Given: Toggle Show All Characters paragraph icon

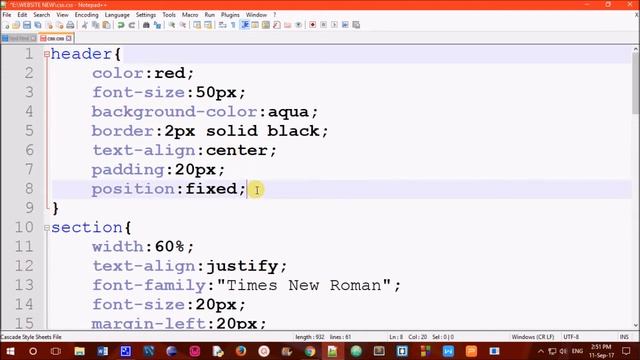Looking at the screenshot, I should pyautogui.click(x=233, y=25).
